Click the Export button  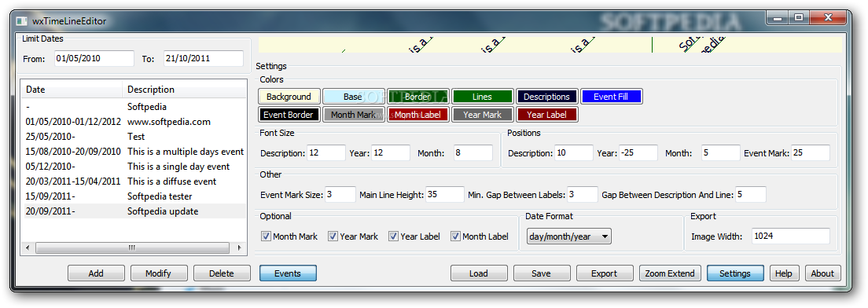tap(605, 273)
